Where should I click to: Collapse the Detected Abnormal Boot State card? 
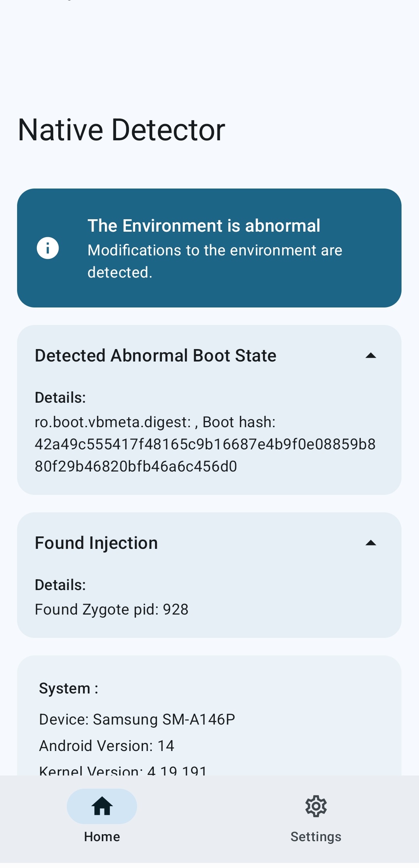click(x=371, y=356)
